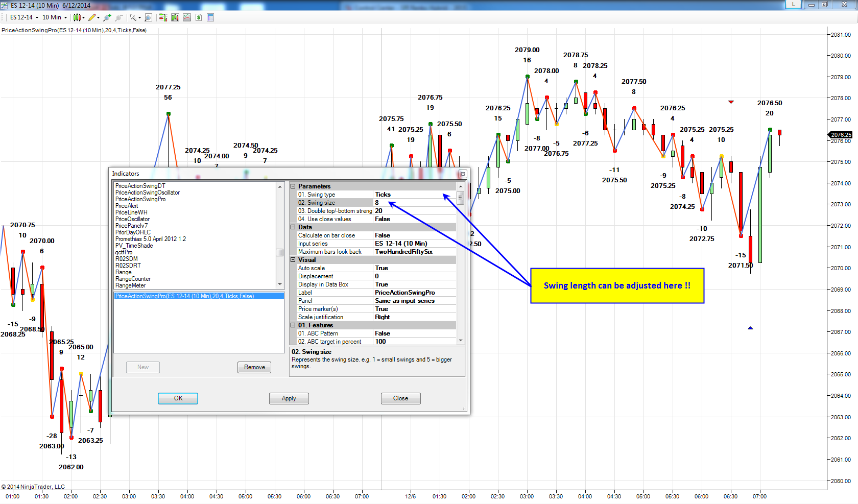Open the 10 Min interval dropdown
The height and width of the screenshot is (504, 858).
55,17
